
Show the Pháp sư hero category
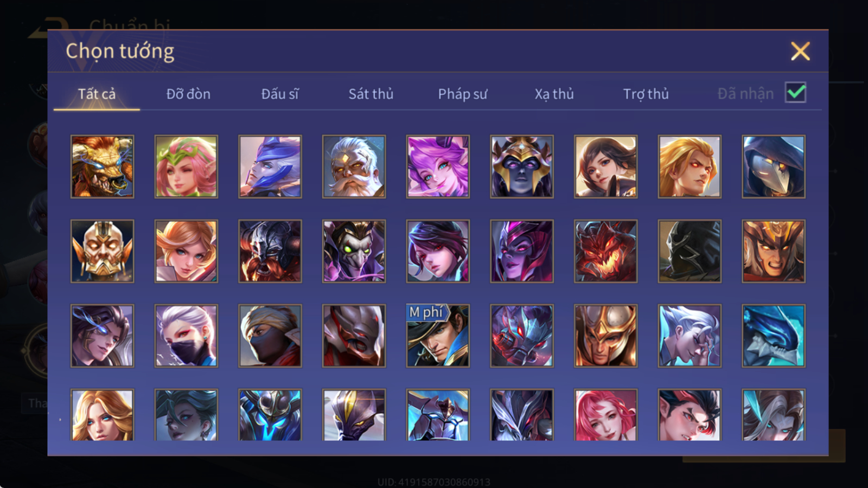(463, 94)
